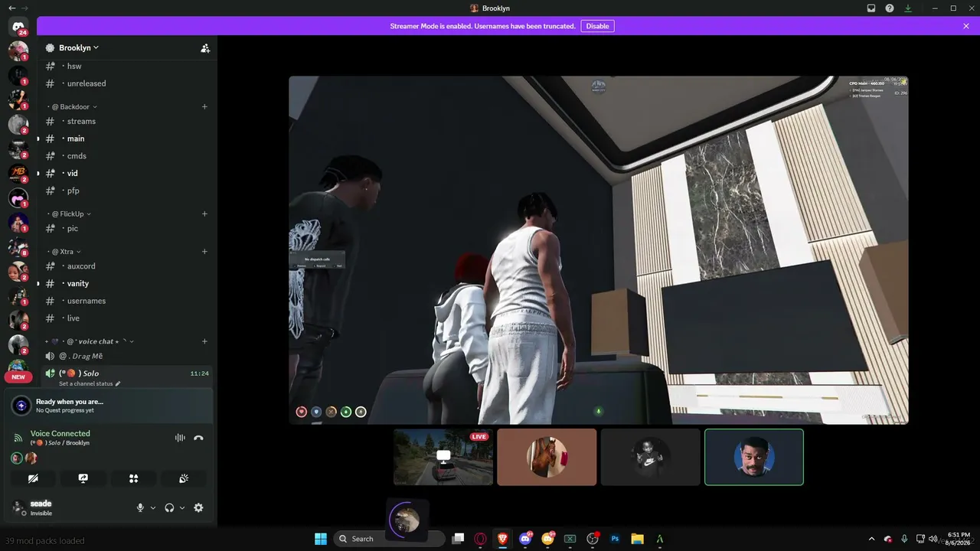
Task: Switch to the main channel
Action: click(x=126, y=139)
